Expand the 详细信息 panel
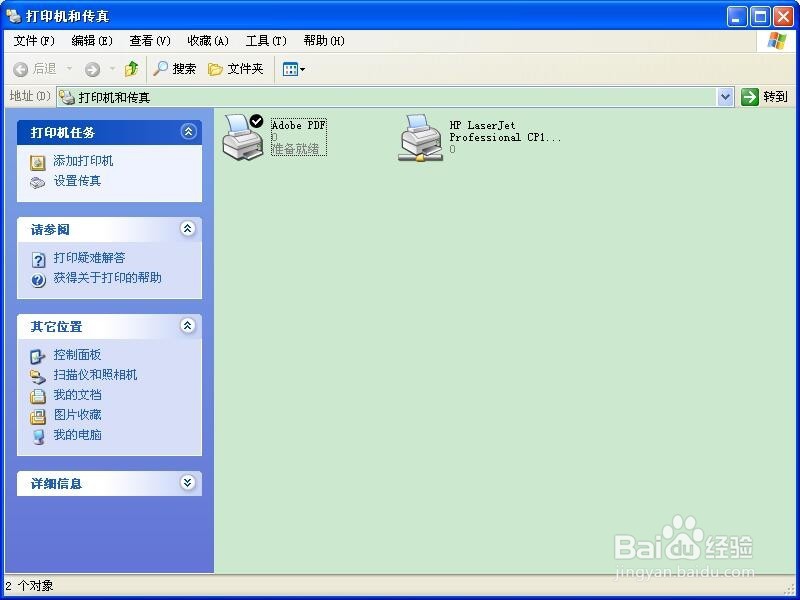 click(x=186, y=483)
